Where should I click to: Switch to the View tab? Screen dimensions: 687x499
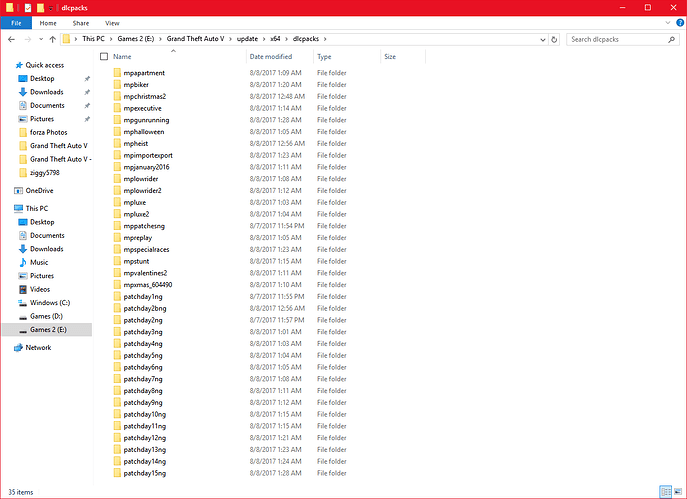pyautogui.click(x=112, y=23)
